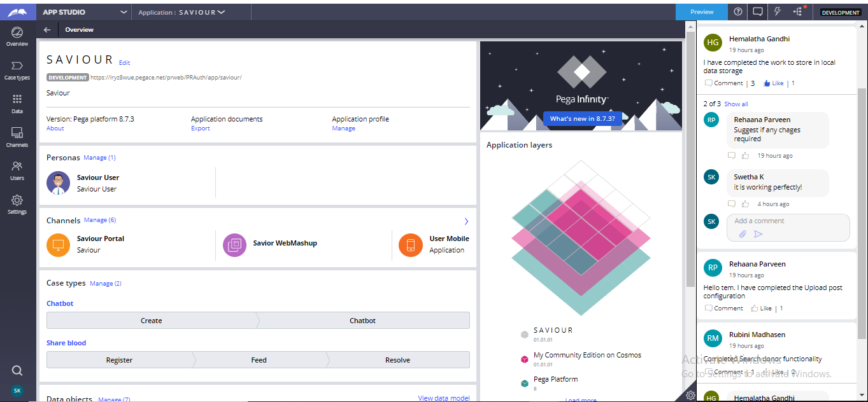868x402 pixels.
Task: Click the application layers diagram
Action: pyautogui.click(x=581, y=237)
